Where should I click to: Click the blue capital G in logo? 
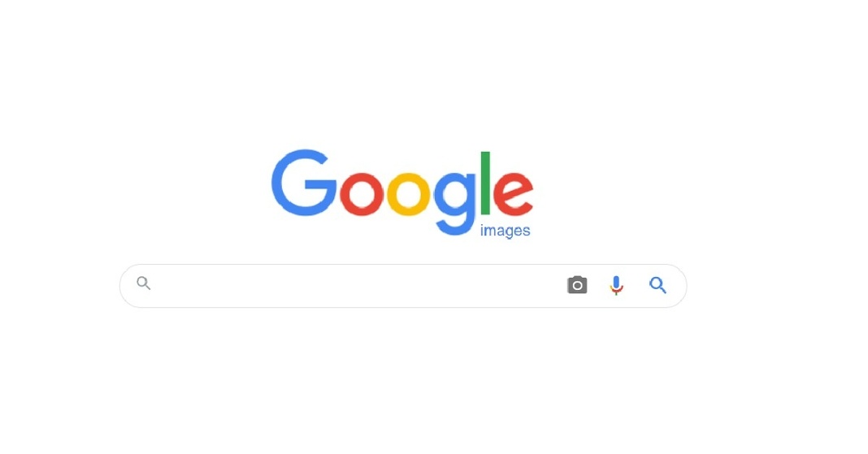pos(304,183)
